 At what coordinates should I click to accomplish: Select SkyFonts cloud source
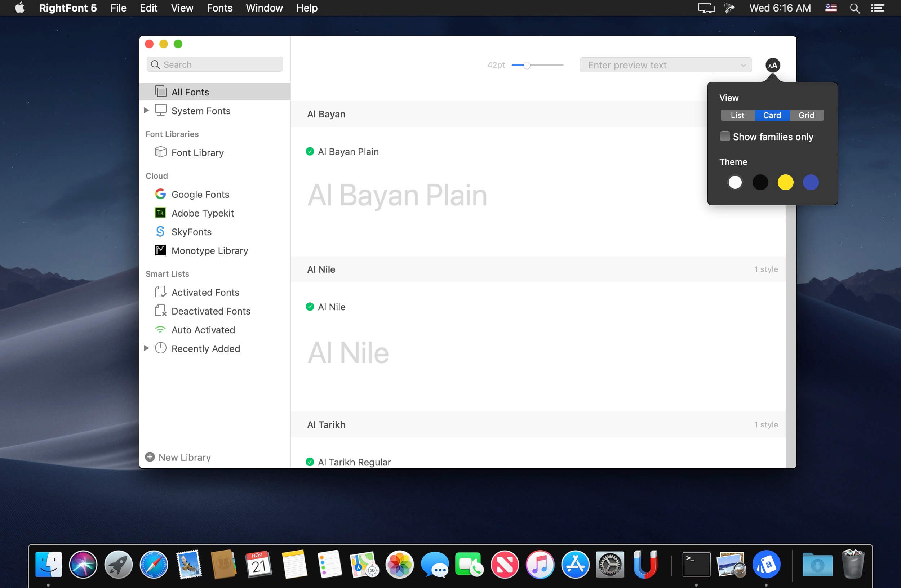coord(191,232)
